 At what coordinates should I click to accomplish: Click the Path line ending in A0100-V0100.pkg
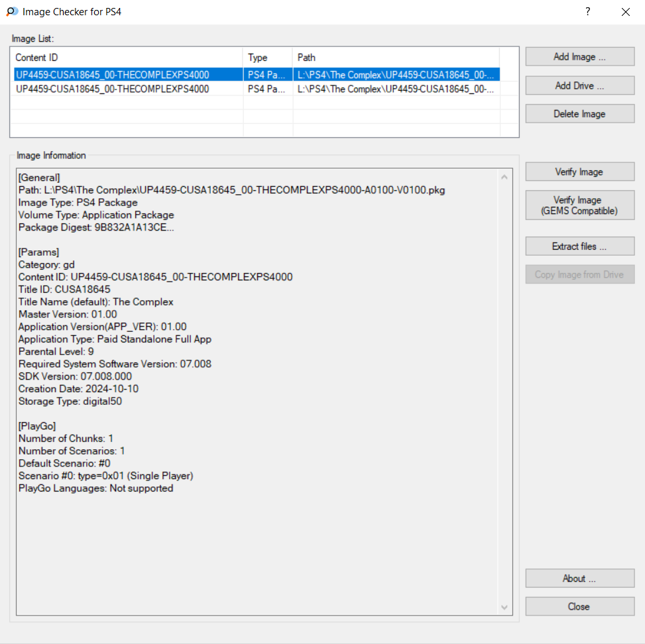pos(231,190)
